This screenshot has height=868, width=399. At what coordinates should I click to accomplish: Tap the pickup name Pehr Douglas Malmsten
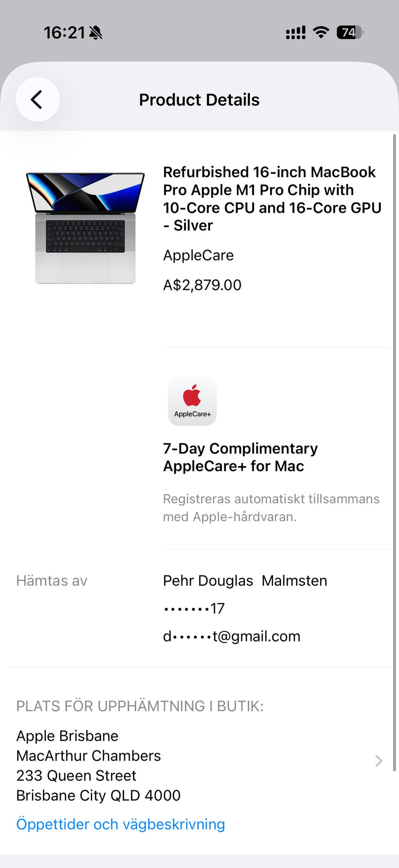(x=245, y=581)
